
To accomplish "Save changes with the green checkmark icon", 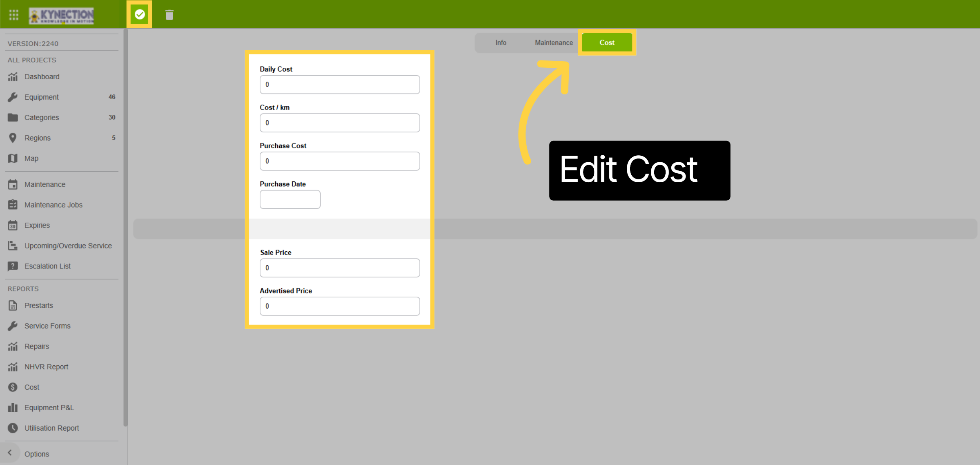I will [x=140, y=14].
